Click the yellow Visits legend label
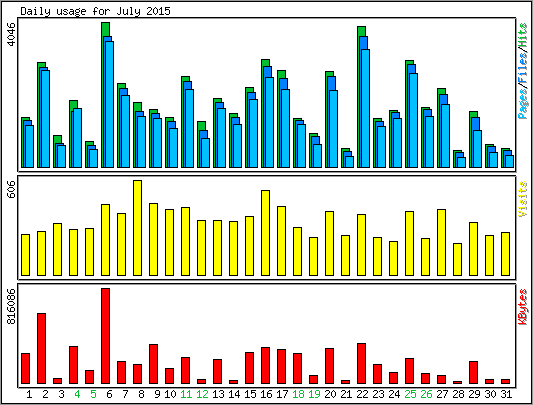 (x=522, y=199)
